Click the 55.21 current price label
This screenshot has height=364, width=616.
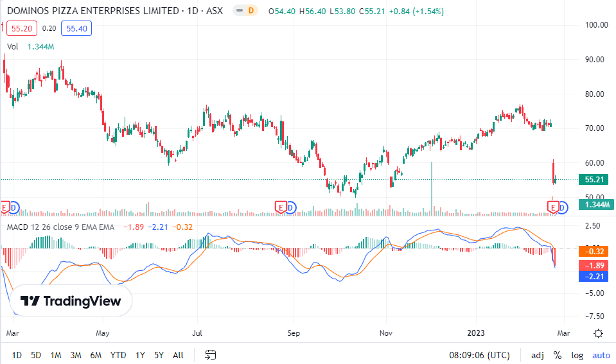(x=590, y=180)
